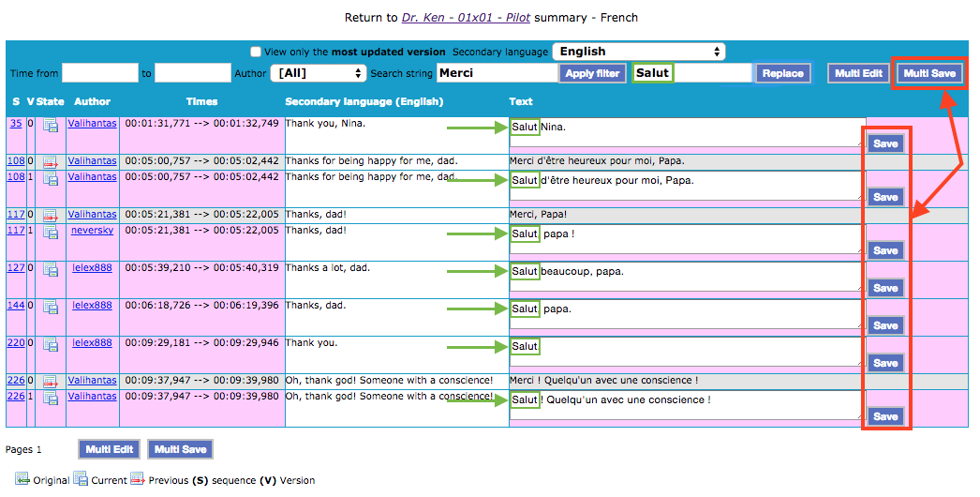The image size is (980, 497).
Task: Click the state icon in first row 108
Action: click(x=51, y=161)
